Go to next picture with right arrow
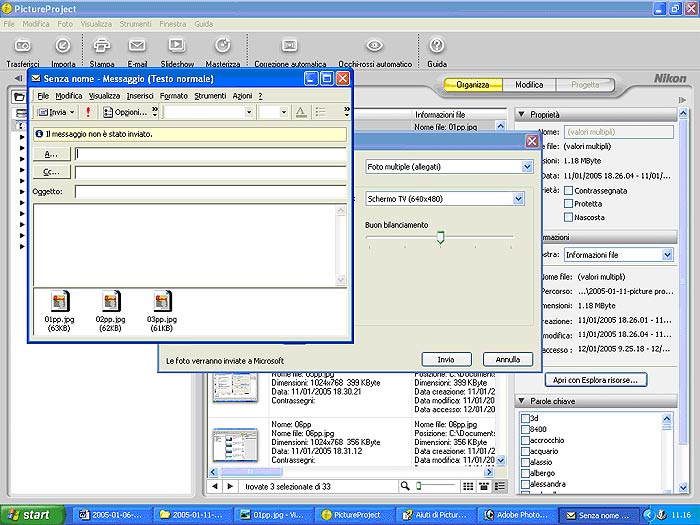 [x=230, y=486]
